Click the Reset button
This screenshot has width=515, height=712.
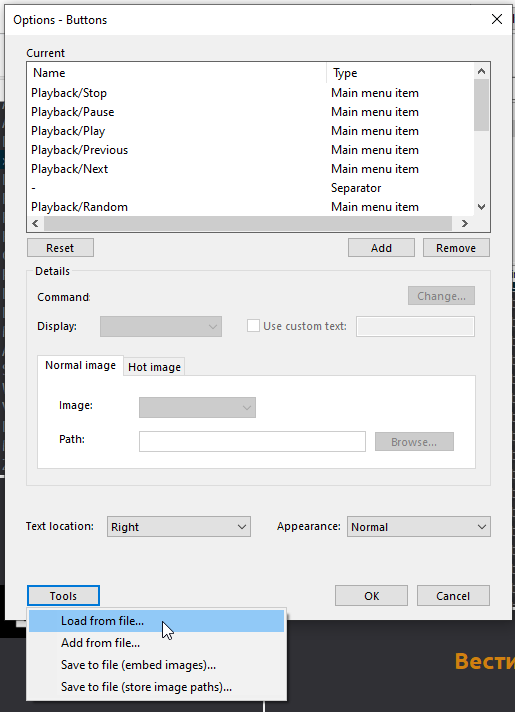pos(60,248)
